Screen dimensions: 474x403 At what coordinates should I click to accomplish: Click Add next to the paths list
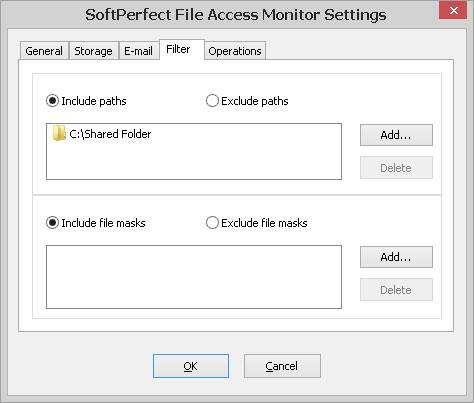396,135
